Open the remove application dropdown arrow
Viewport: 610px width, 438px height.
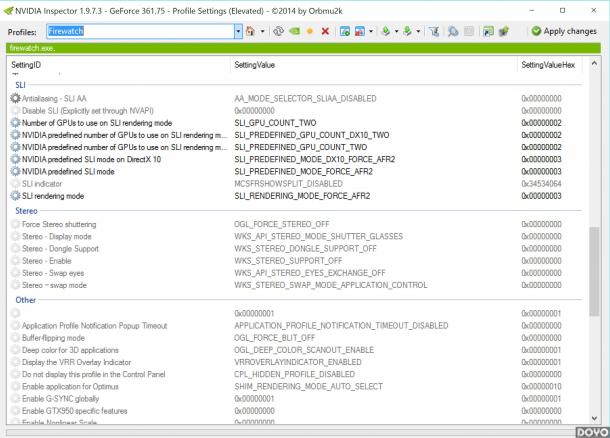click(x=371, y=31)
